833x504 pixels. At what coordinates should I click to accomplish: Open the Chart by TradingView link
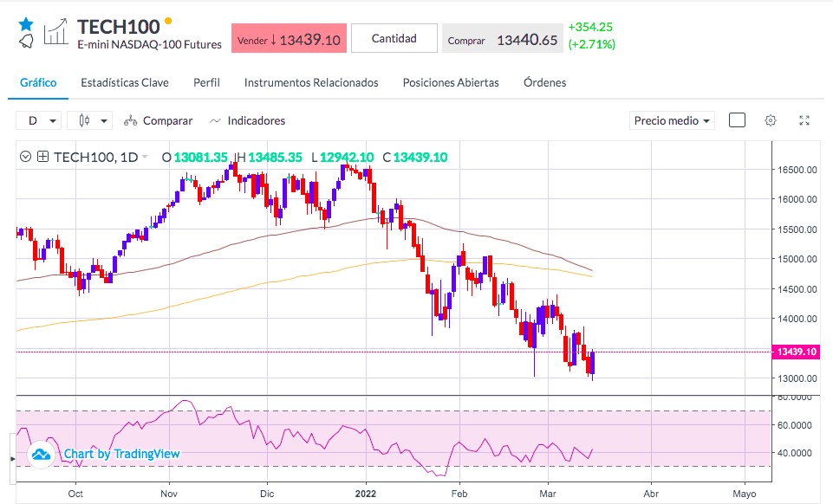(x=121, y=454)
